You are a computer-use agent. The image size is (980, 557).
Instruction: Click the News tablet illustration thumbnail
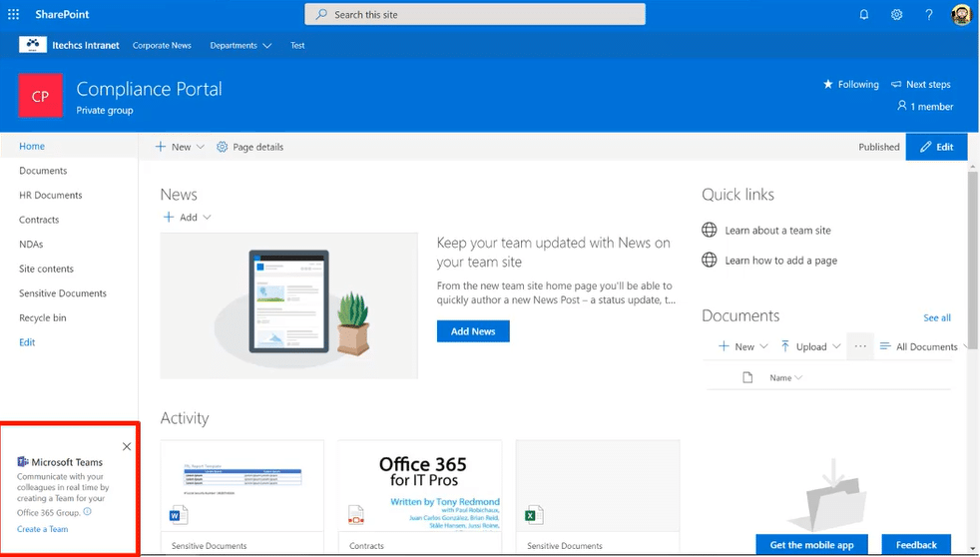click(288, 305)
